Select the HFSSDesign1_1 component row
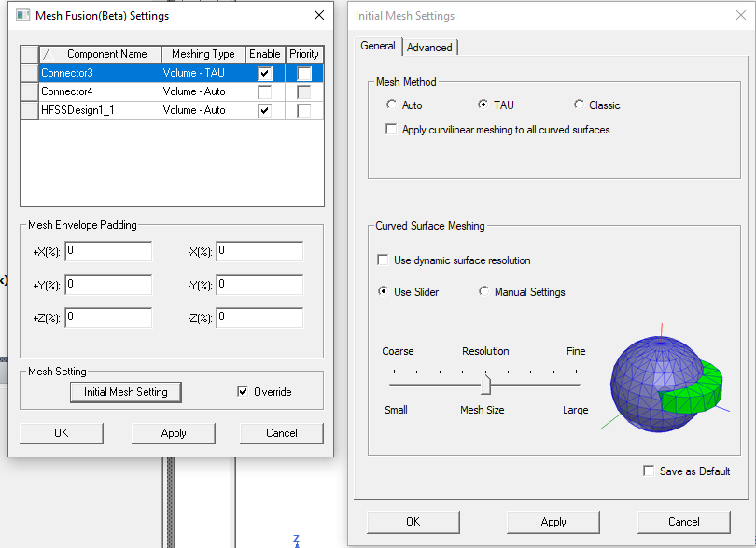Screen dimensions: 756x548 pyautogui.click(x=98, y=110)
